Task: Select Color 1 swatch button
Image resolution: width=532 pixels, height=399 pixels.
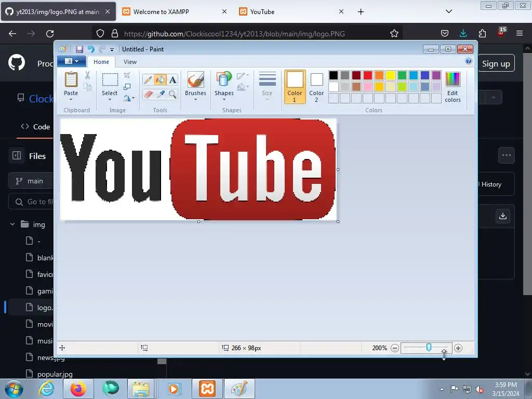Action: [295, 87]
